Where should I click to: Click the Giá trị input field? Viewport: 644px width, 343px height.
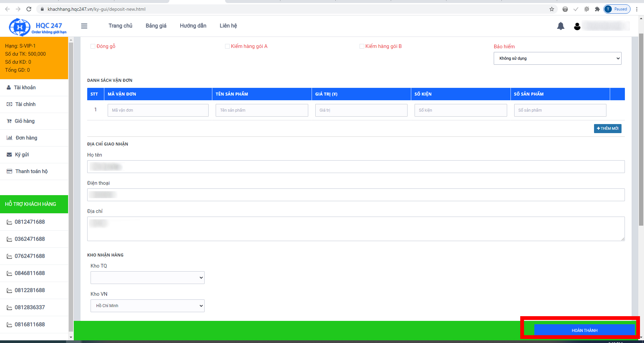(361, 110)
